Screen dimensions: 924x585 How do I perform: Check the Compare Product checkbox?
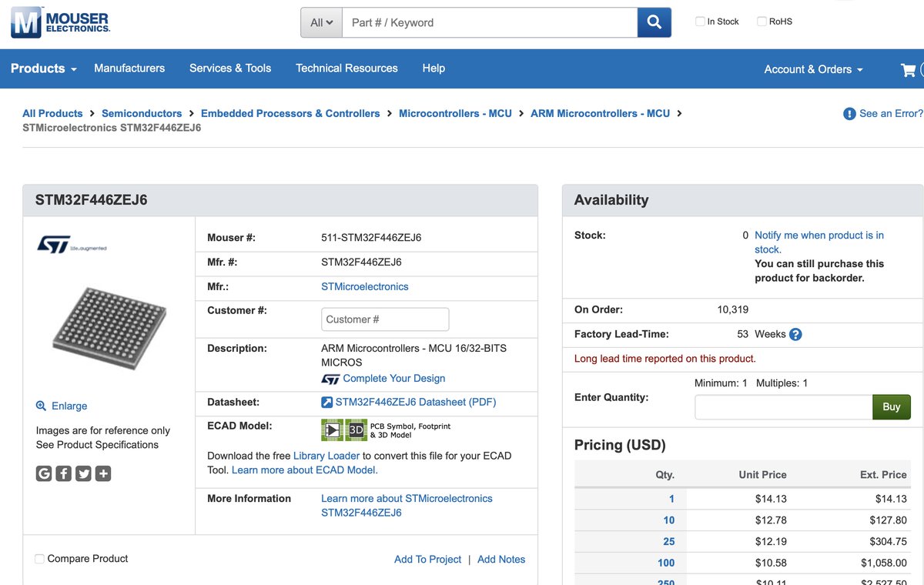click(x=39, y=559)
